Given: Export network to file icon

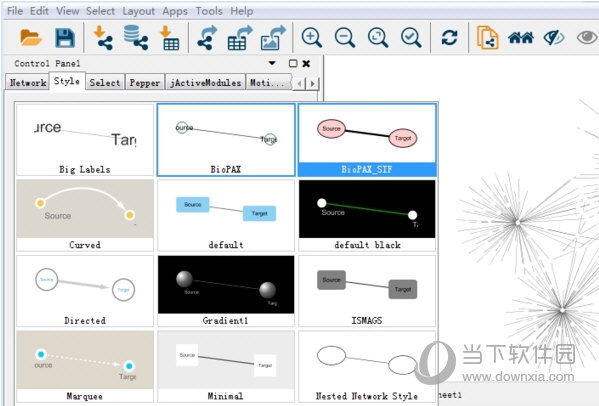Looking at the screenshot, I should tap(207, 38).
